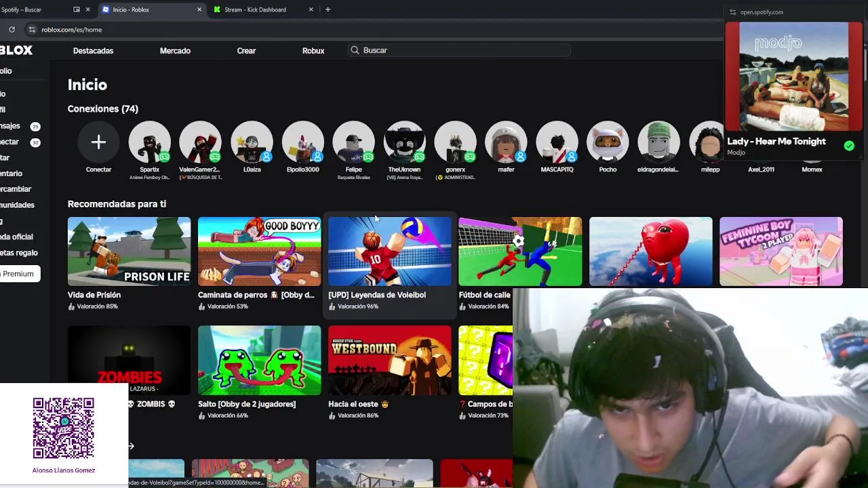Open Westbound Hacia el oeste thumbnail
The image size is (868, 488).
(389, 361)
